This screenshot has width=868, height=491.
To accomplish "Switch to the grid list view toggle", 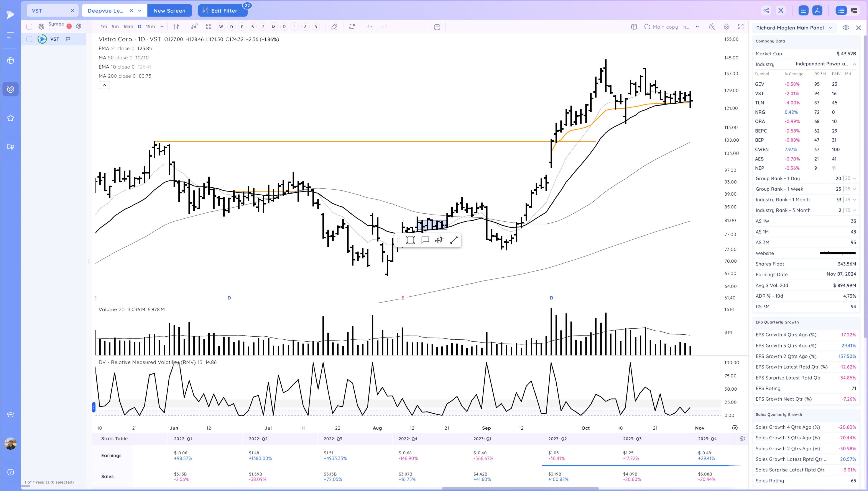I will tap(854, 10).
